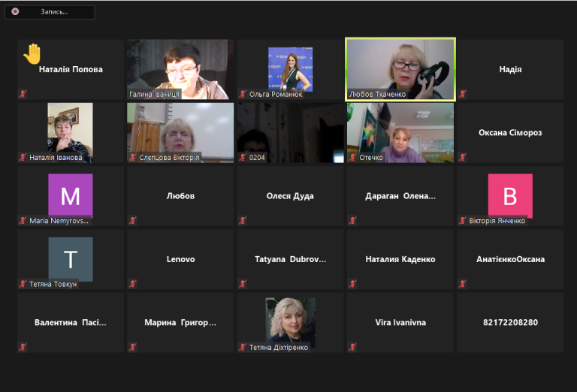Select Тетяна Діхтіренко profile photo
The height and width of the screenshot is (392, 577).
coord(290,321)
